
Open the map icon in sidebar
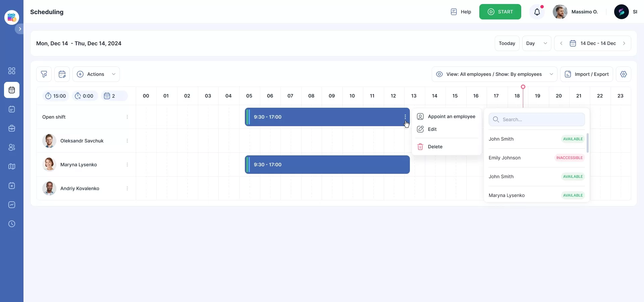(12, 166)
